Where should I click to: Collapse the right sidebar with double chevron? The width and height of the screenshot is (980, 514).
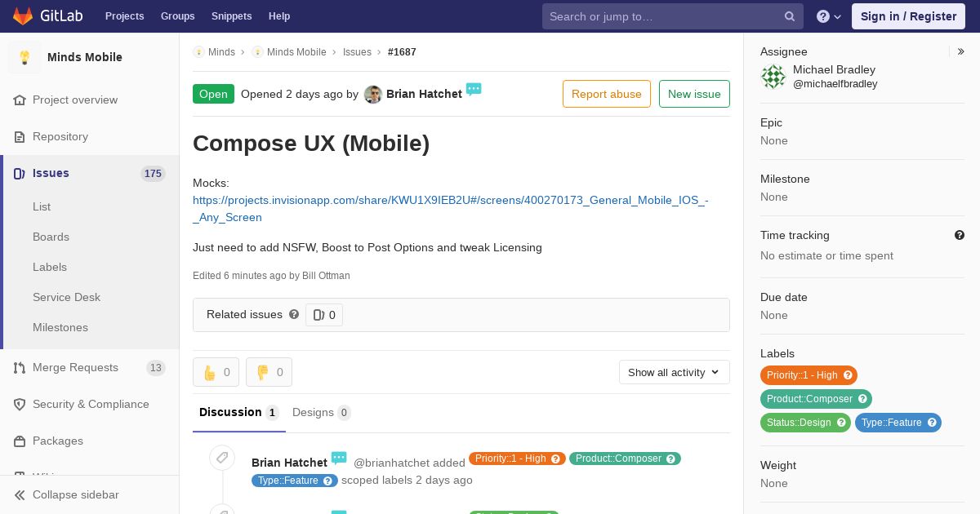pyautogui.click(x=961, y=51)
